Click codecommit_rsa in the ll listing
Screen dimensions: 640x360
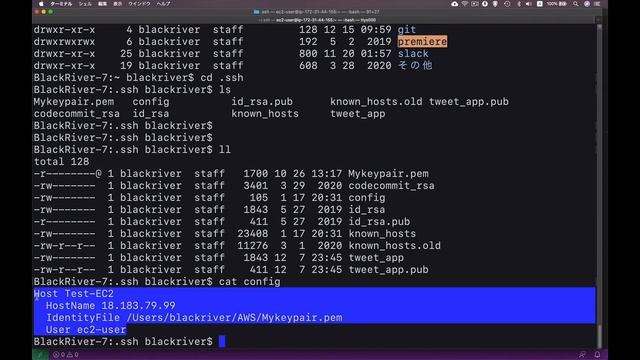391,186
